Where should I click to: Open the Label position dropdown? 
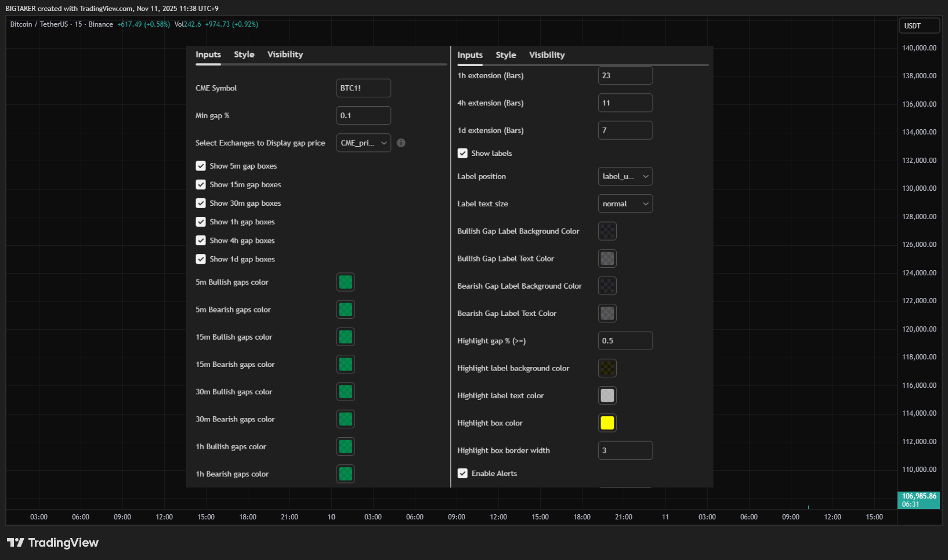[625, 177]
